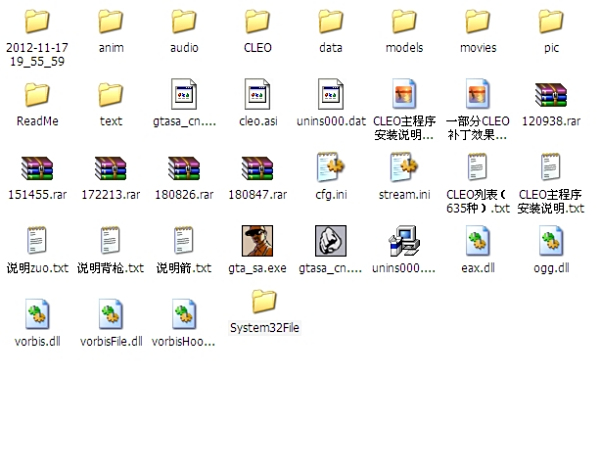Select the vorbis.dll file icon
600x472 pixels.
pos(37,314)
